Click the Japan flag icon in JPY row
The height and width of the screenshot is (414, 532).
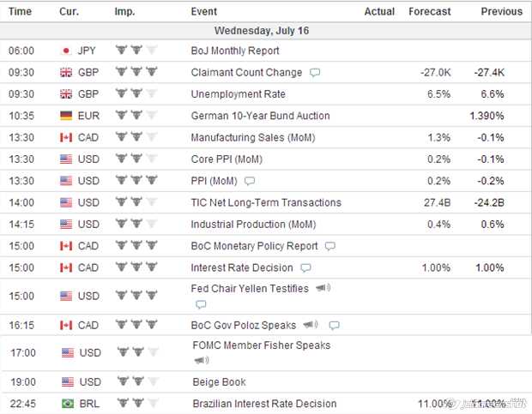point(66,51)
